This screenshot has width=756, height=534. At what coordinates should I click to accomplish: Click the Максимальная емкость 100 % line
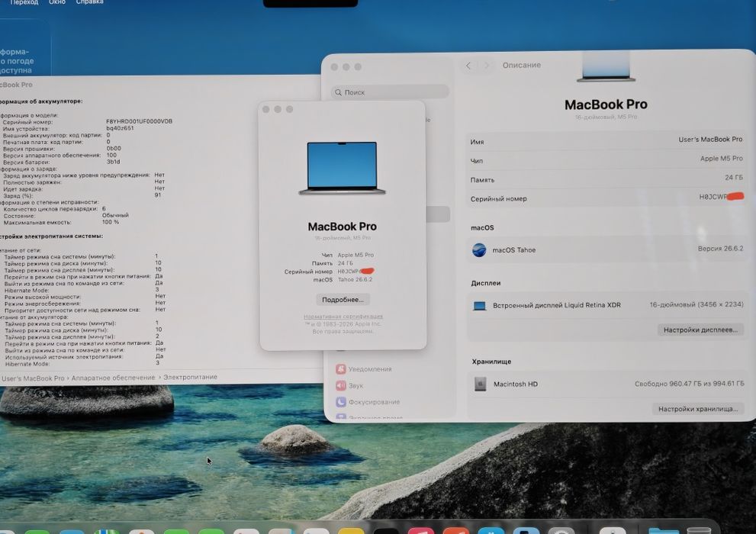pyautogui.click(x=61, y=222)
